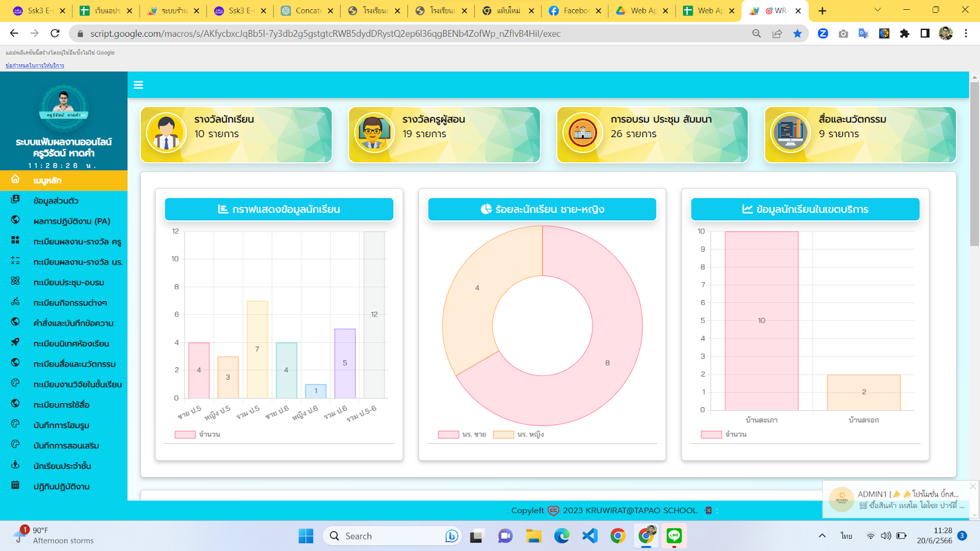Open the home icon in sidebar

[15, 179]
